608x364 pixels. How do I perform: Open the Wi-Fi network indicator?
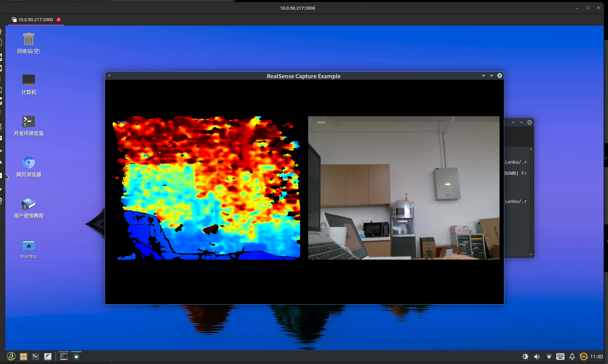549,357
